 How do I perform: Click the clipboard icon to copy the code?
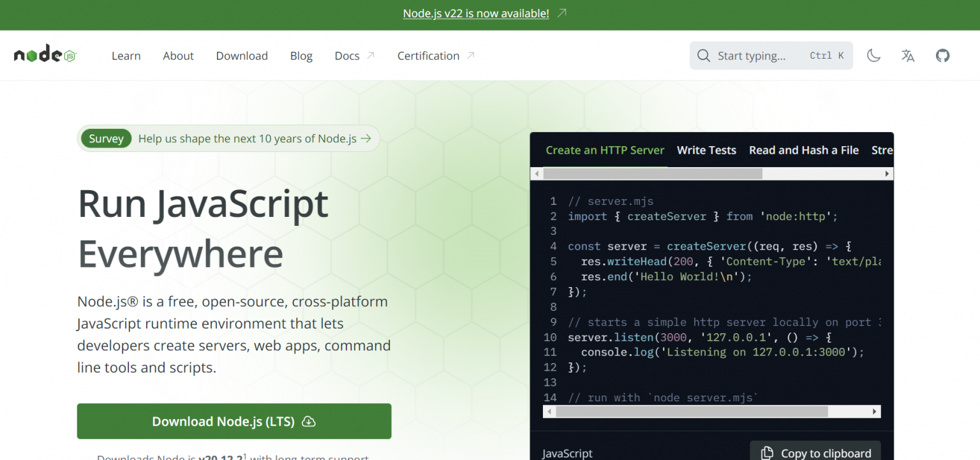tap(766, 452)
